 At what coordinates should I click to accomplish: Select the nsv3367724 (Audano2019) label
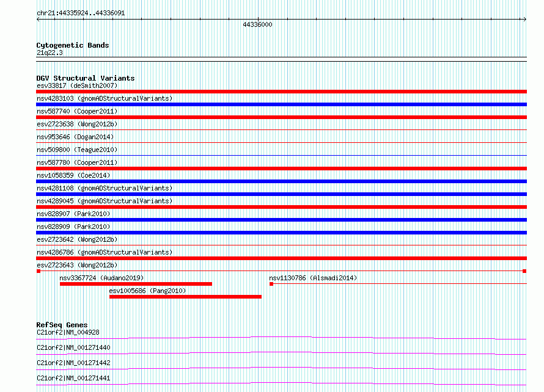tap(101, 278)
